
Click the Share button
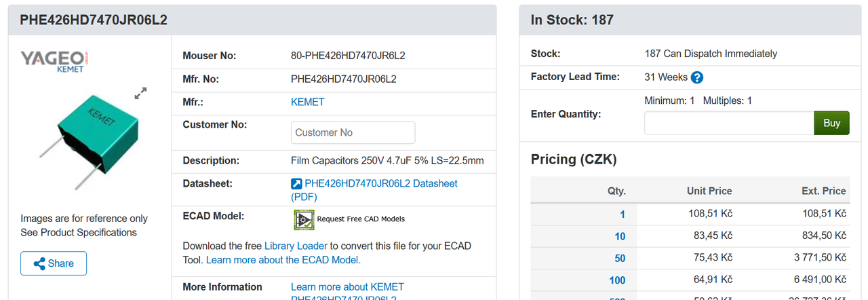tap(54, 263)
